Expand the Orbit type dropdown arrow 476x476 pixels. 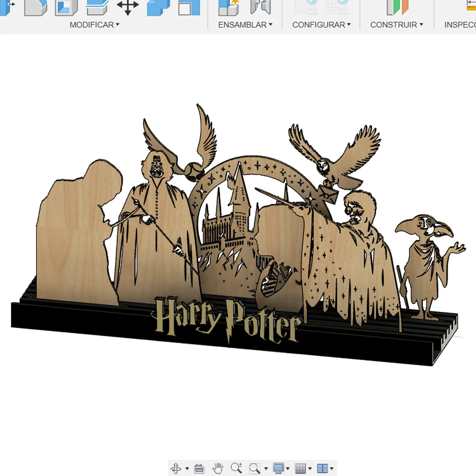(x=187, y=469)
